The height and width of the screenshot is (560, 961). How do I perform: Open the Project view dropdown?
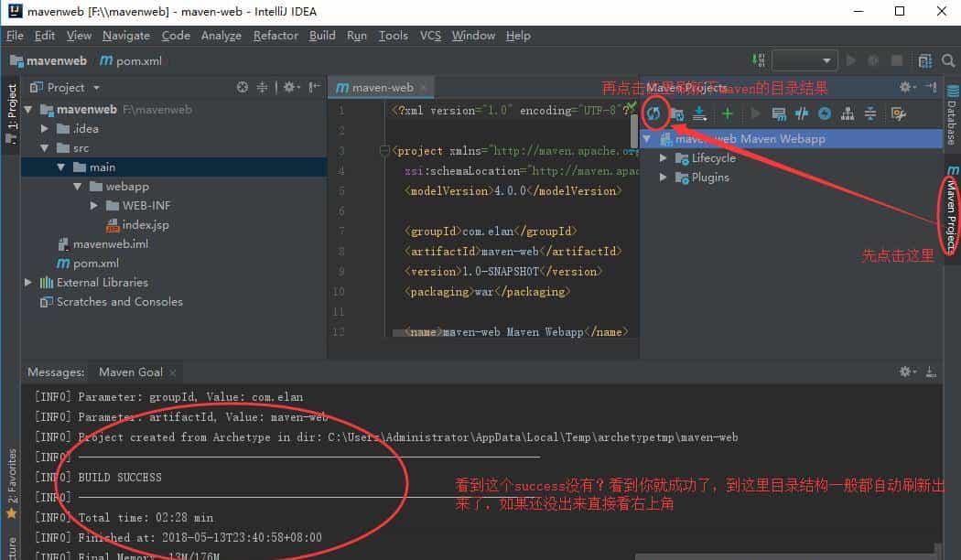point(96,87)
